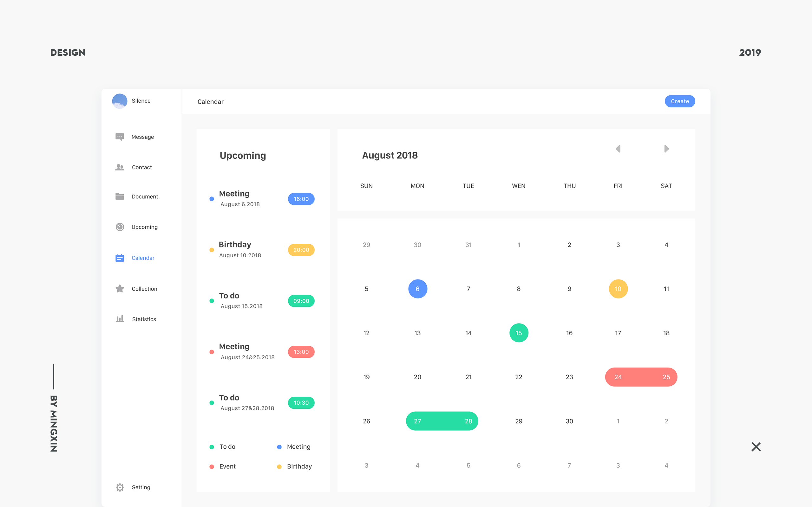Click the red 24-25 date range
812x507 pixels.
[641, 377]
